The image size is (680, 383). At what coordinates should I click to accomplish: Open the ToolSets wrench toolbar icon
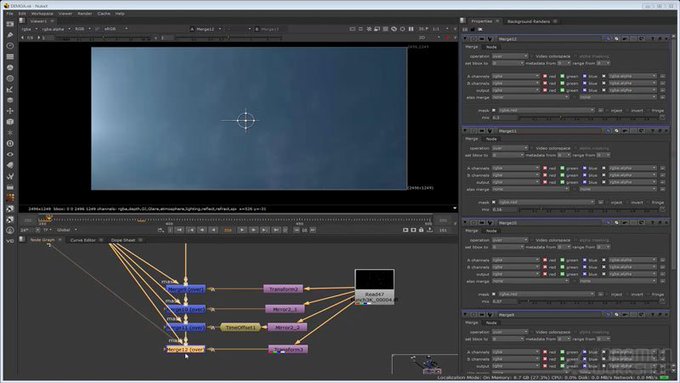click(x=10, y=176)
